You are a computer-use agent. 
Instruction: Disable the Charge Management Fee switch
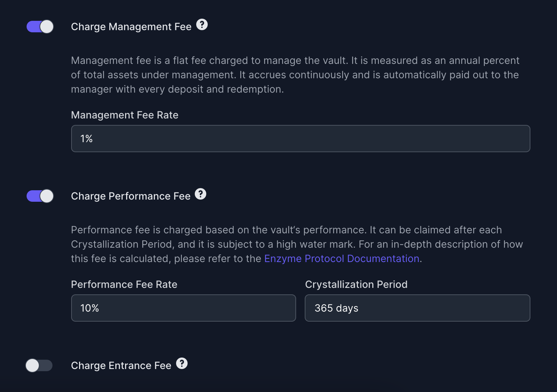point(40,27)
